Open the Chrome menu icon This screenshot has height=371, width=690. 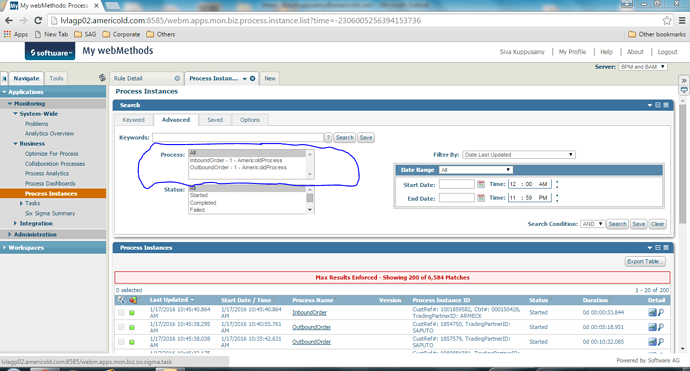pos(682,21)
